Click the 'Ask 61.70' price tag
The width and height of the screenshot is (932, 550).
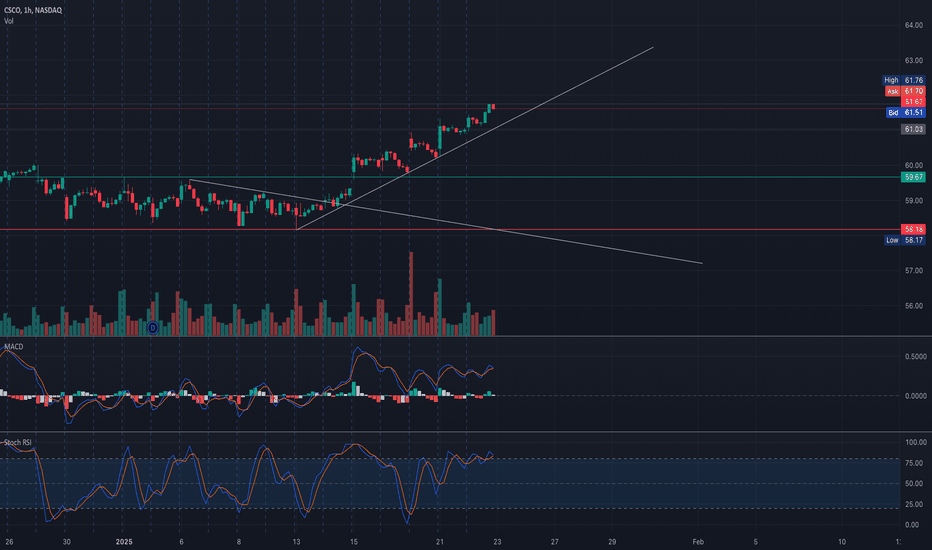[x=905, y=91]
